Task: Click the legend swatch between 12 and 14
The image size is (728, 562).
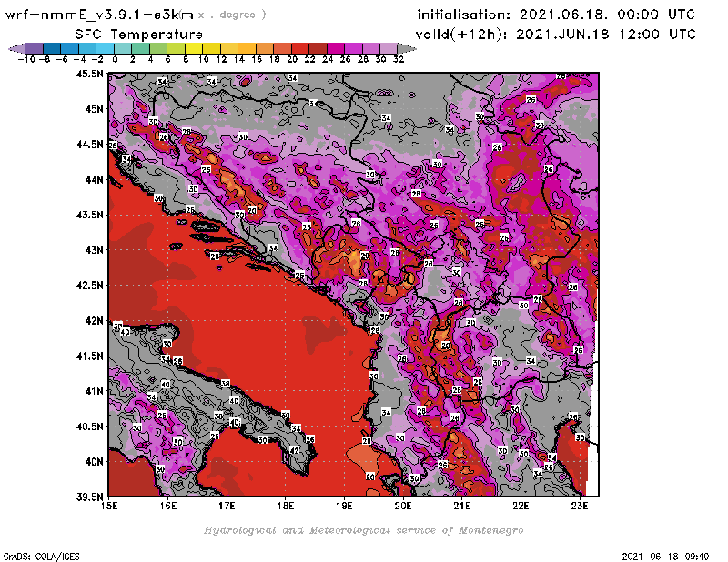Action: (x=229, y=48)
